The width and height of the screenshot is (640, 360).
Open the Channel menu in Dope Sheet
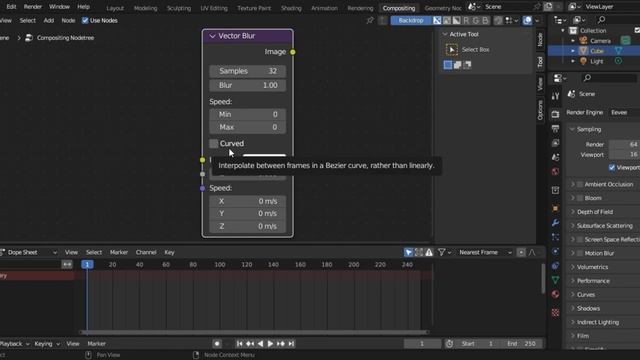pos(146,253)
